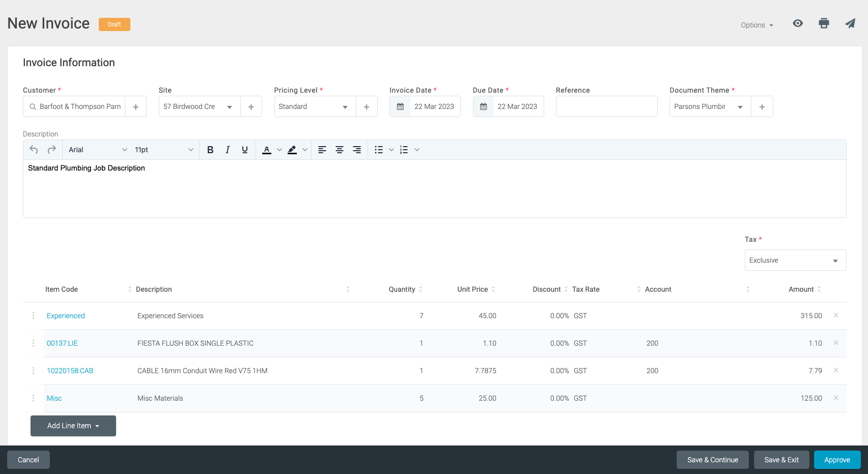Click the send paper plane icon

click(x=850, y=23)
